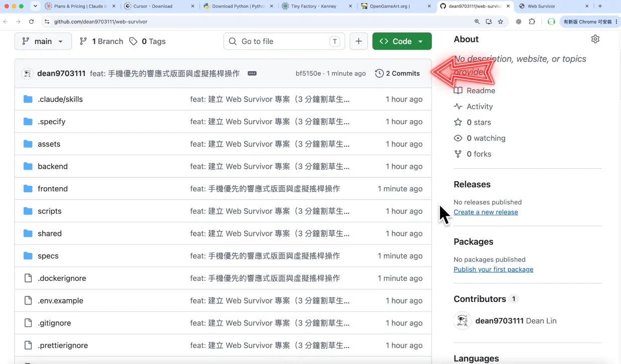621x364 pixels.
Task: Click the Add file plus button
Action: 358,42
